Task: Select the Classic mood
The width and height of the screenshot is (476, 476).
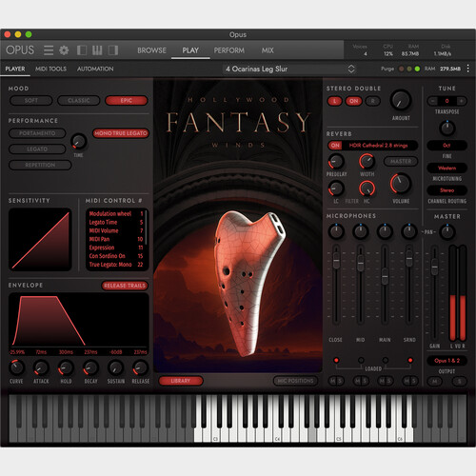Action: (79, 101)
